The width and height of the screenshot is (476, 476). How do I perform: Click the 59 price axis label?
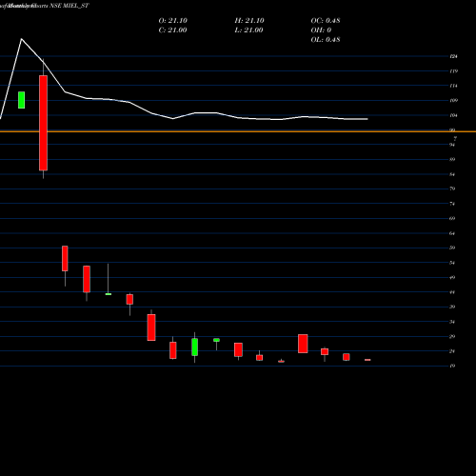click(452, 248)
